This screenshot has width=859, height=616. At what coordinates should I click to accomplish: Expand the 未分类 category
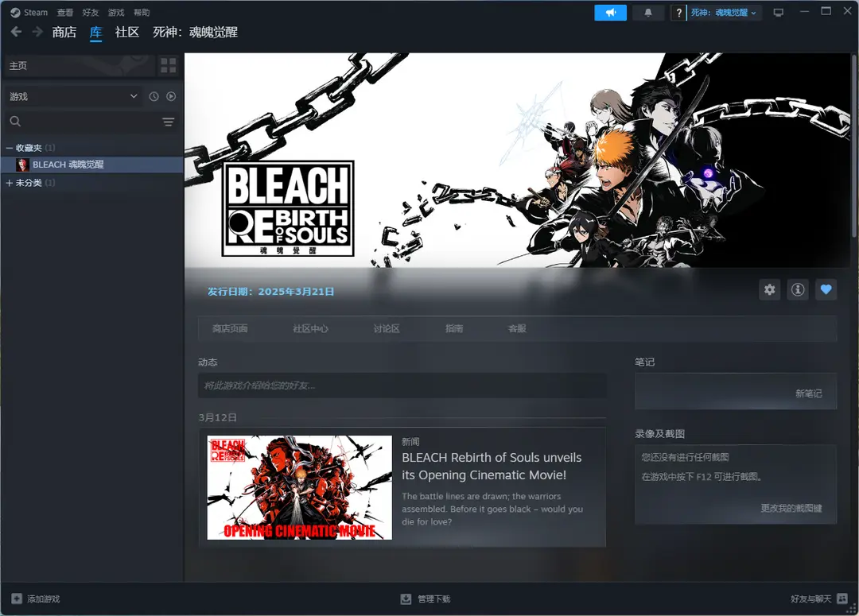click(10, 183)
